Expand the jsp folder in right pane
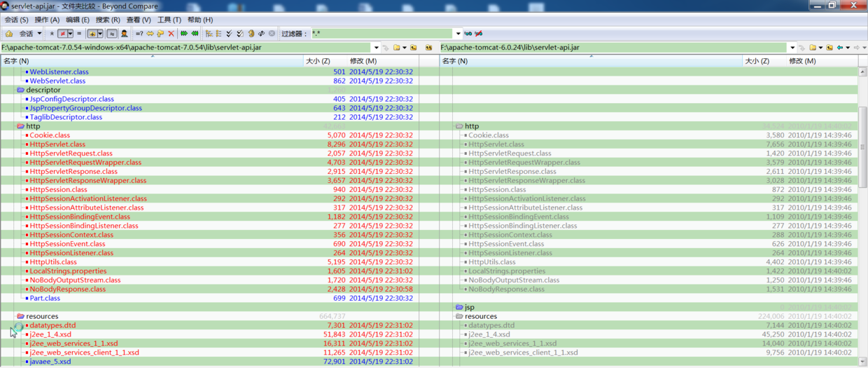 459,307
